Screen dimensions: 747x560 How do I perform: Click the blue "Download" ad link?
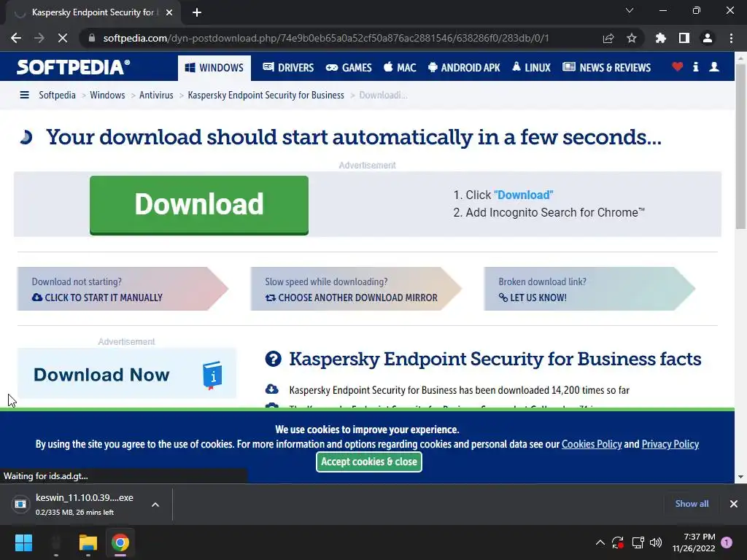click(524, 195)
